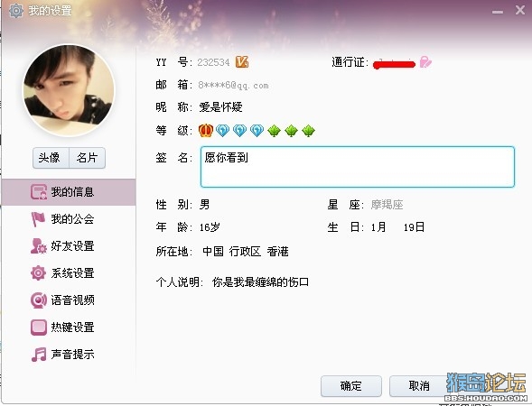Click the My Info (我的信息) card icon
Image resolution: width=532 pixels, height=406 pixels.
[x=38, y=192]
